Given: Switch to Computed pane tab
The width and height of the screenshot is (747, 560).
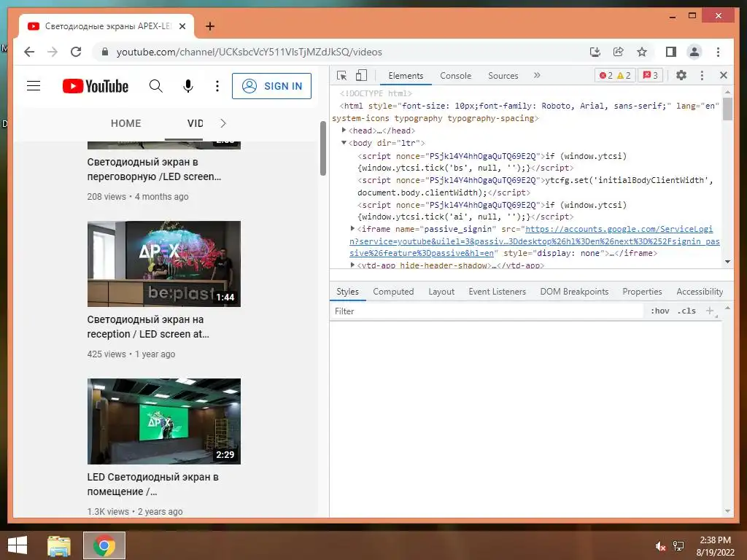Looking at the screenshot, I should click(x=393, y=292).
